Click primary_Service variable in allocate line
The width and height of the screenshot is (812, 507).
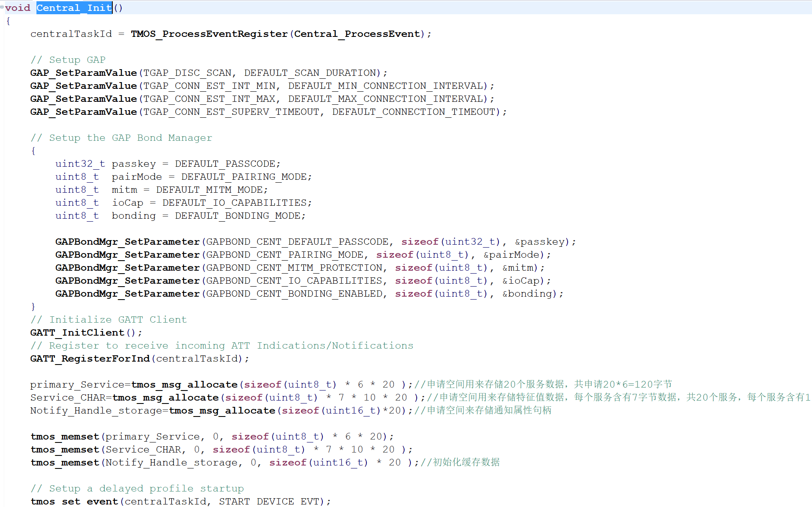77,385
